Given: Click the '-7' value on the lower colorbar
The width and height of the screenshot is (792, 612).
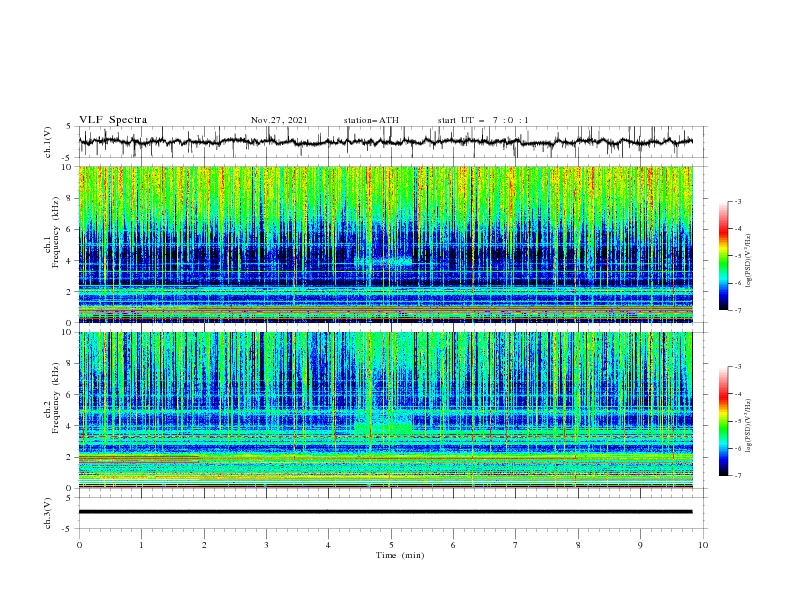Looking at the screenshot, I should tap(737, 476).
